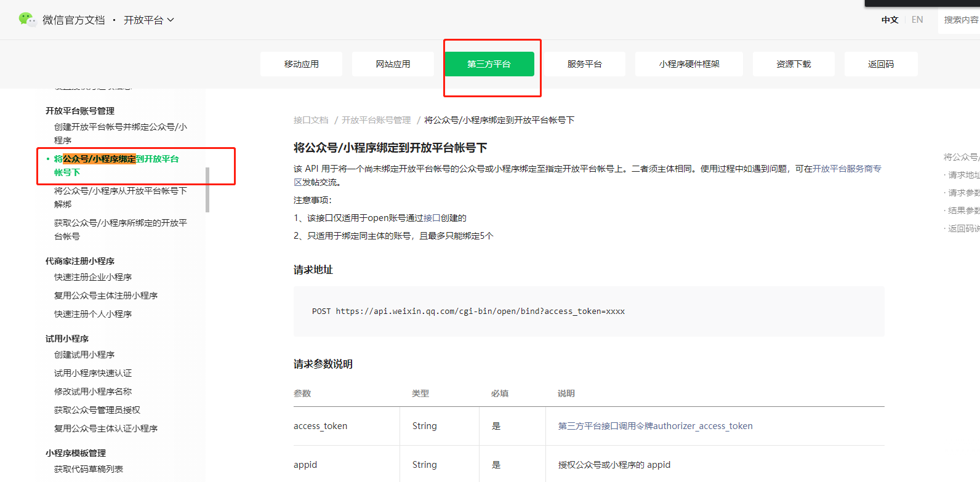Open the 微信官方文档 home link
The height and width of the screenshot is (482, 980).
click(74, 20)
